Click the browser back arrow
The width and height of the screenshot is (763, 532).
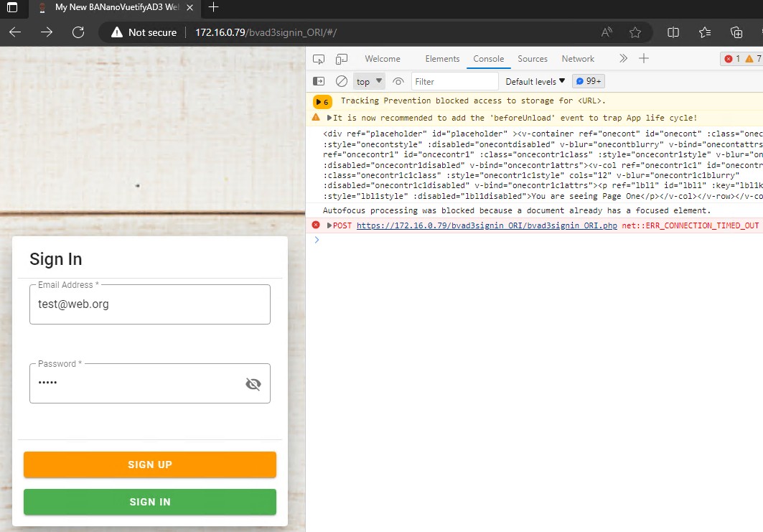(15, 32)
